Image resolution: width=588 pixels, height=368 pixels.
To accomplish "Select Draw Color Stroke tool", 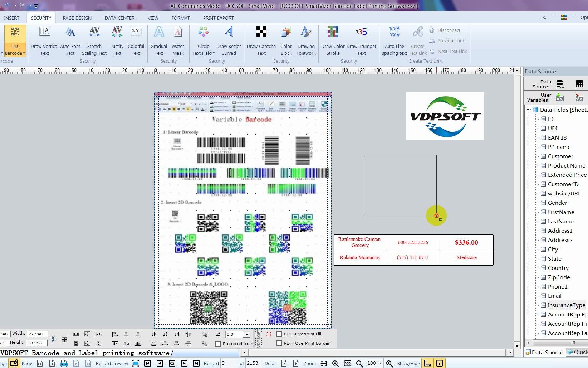I will [x=333, y=41].
